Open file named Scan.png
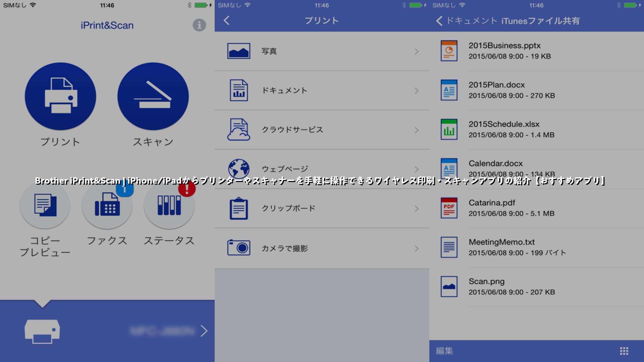 coord(486,282)
